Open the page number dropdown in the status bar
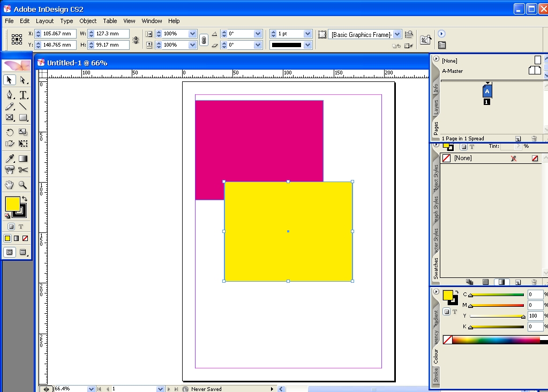Image resolution: width=548 pixels, height=392 pixels. pyautogui.click(x=160, y=389)
